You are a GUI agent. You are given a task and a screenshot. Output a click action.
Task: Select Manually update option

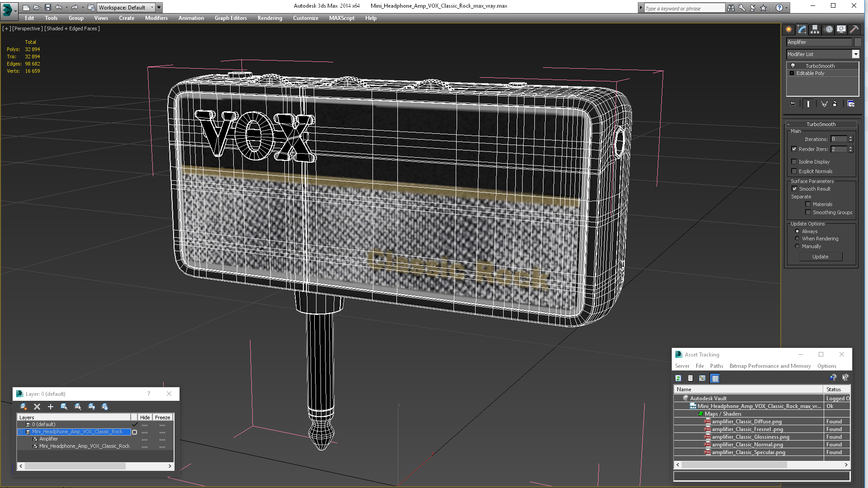click(x=797, y=246)
